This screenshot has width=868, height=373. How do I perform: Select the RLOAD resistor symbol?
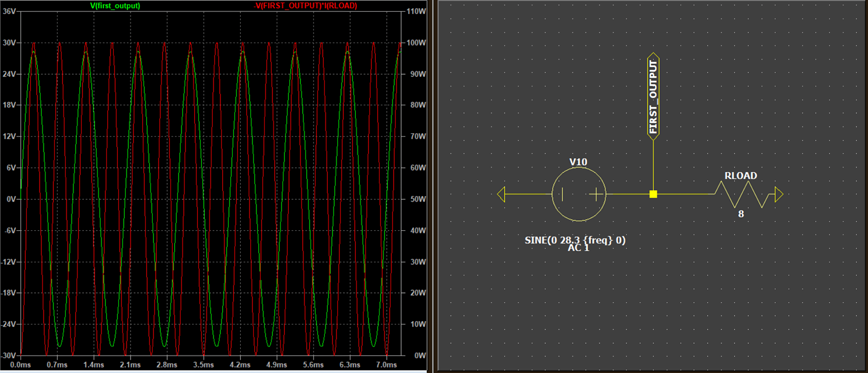click(x=741, y=194)
